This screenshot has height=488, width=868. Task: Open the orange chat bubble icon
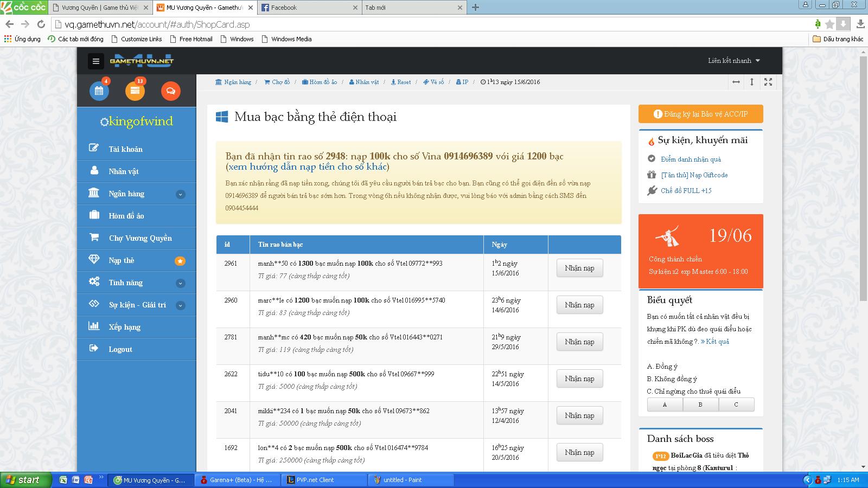click(x=170, y=91)
